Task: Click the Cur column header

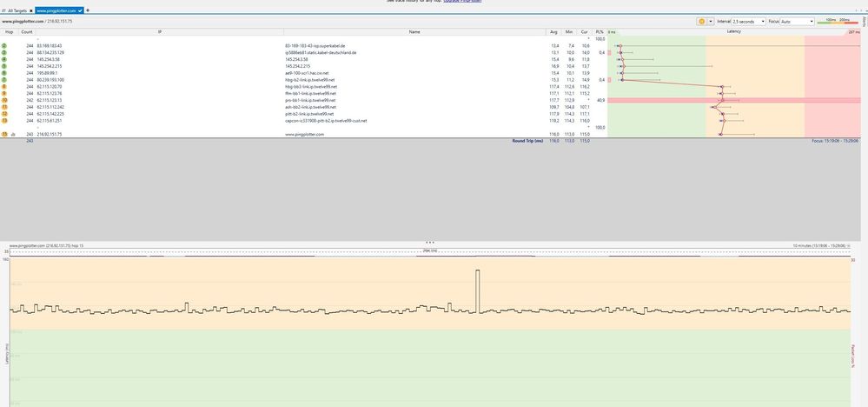Action: tap(584, 32)
